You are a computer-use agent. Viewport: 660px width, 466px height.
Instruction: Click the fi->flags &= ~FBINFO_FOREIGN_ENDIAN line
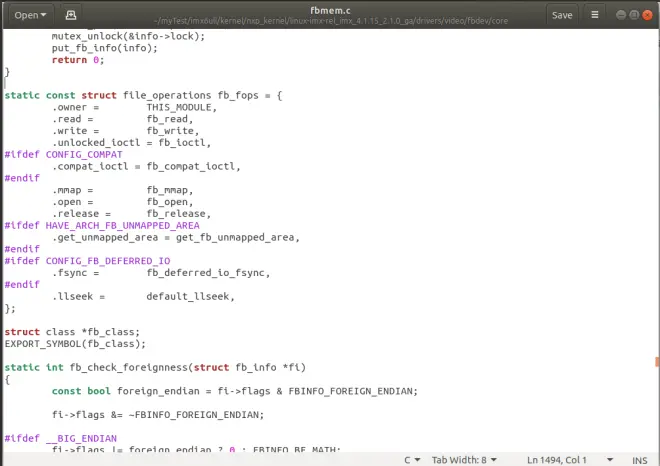(x=158, y=415)
